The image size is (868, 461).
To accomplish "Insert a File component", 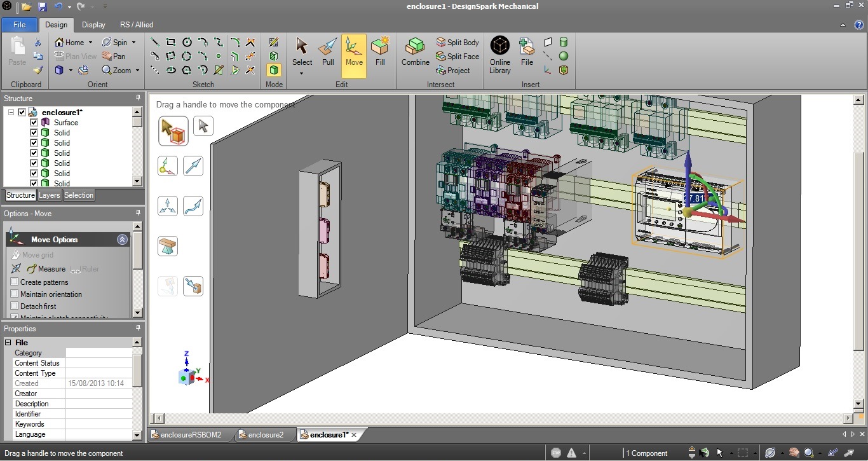I will click(x=527, y=52).
